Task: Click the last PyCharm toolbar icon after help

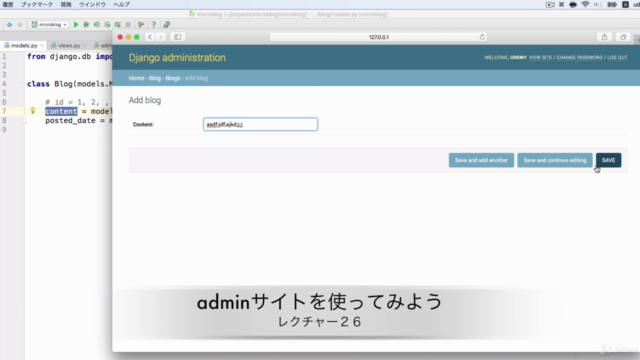Action: click(x=167, y=24)
